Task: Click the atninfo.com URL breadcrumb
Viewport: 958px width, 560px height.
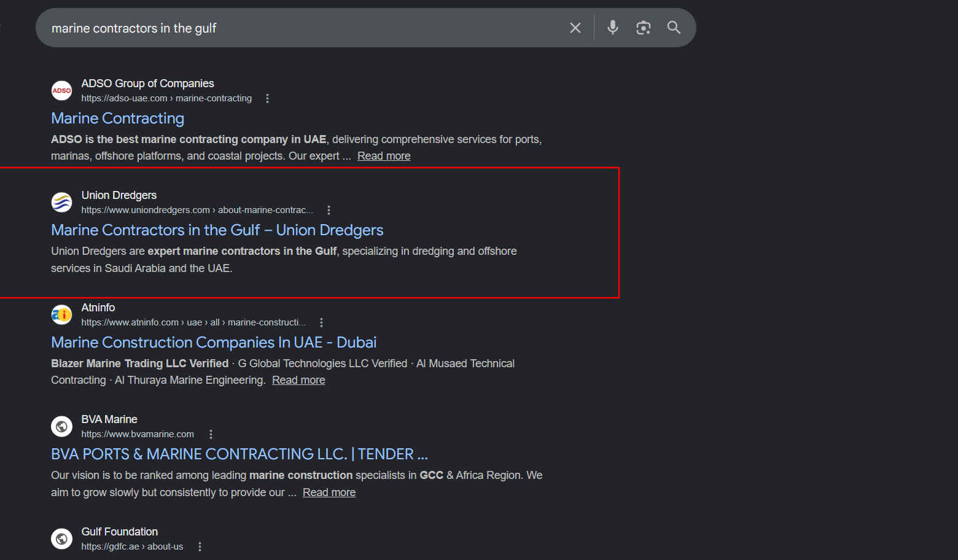Action: coord(193,322)
